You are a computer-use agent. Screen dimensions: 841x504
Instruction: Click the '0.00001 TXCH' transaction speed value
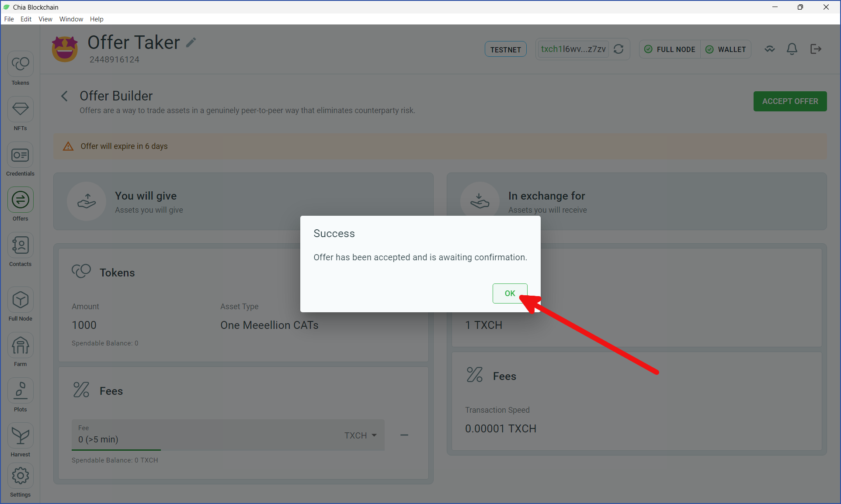pos(500,429)
